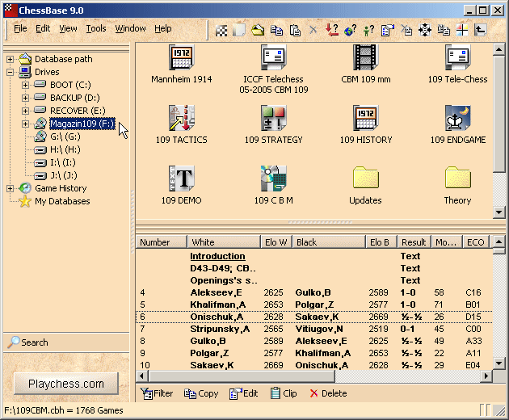Select the H:\ (H:) drive in tree
Viewport: 509px width, 420px height.
[x=65, y=149]
